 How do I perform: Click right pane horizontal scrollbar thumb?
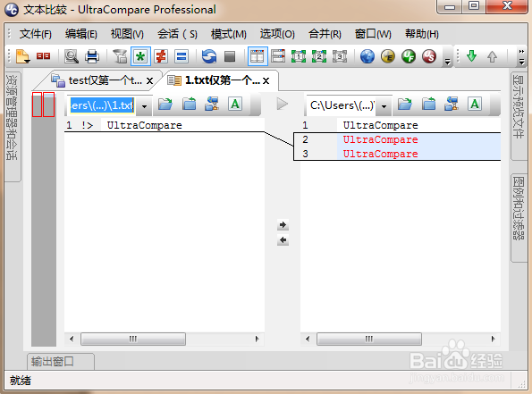click(x=369, y=339)
